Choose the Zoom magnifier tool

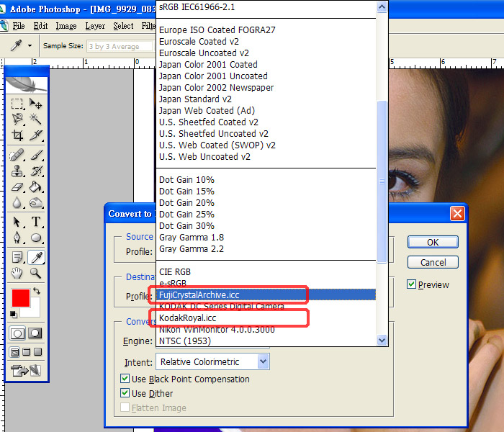pyautogui.click(x=36, y=274)
